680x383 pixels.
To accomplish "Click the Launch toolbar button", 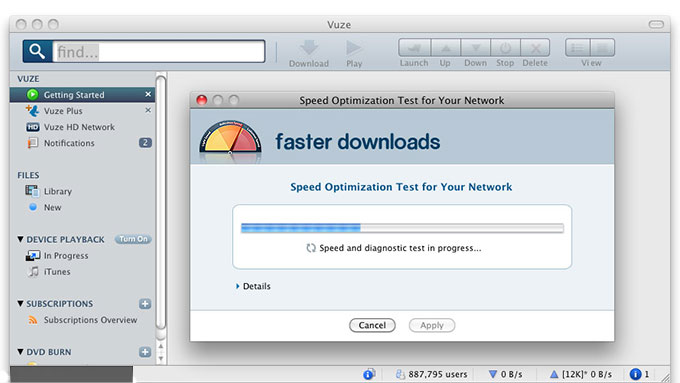I will (x=415, y=48).
